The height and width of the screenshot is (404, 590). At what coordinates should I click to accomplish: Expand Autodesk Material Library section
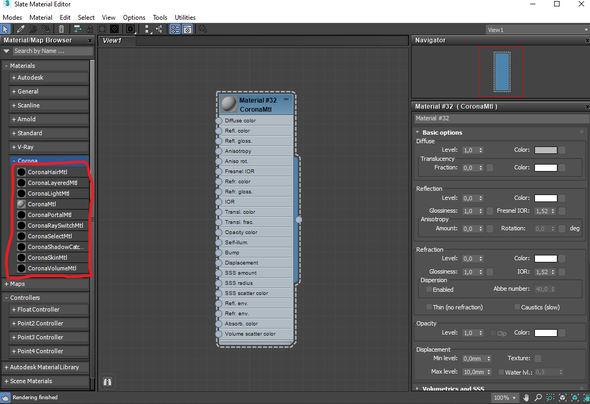pos(46,367)
